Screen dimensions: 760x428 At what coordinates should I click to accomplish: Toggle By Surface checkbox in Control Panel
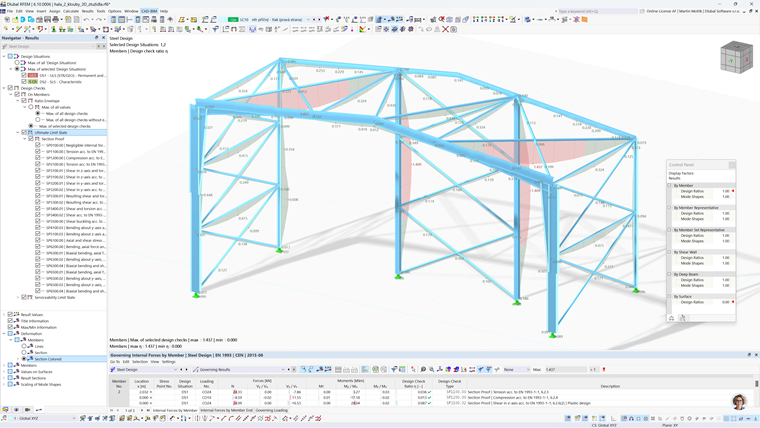pyautogui.click(x=670, y=296)
